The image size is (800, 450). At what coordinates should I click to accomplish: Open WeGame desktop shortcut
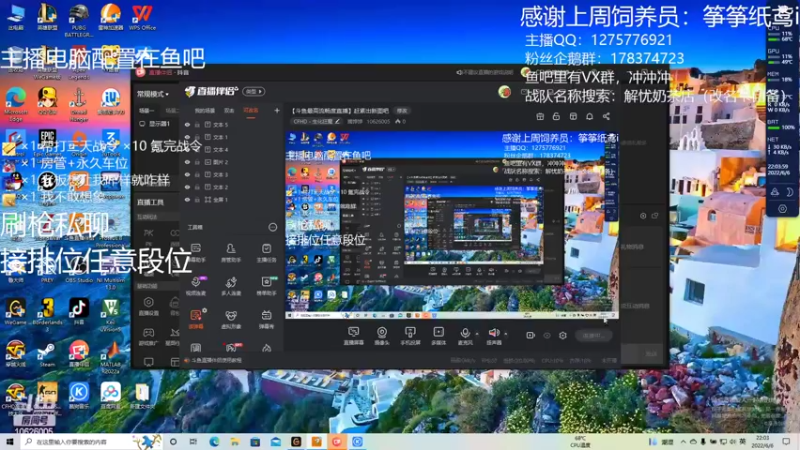coord(16,312)
